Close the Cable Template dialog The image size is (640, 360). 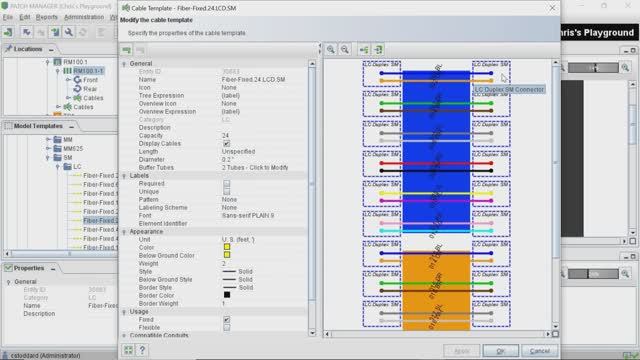[552, 8]
